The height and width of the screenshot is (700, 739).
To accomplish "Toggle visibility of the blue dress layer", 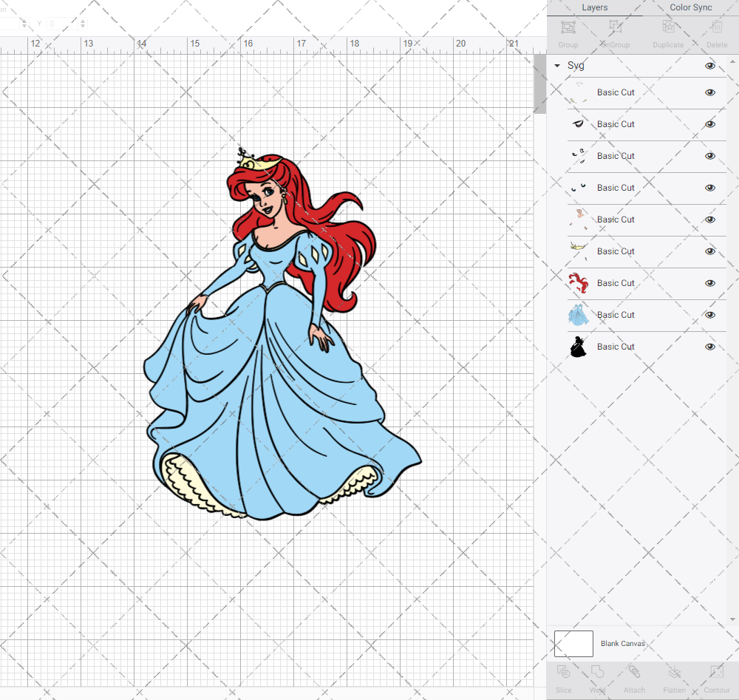I will 710,315.
